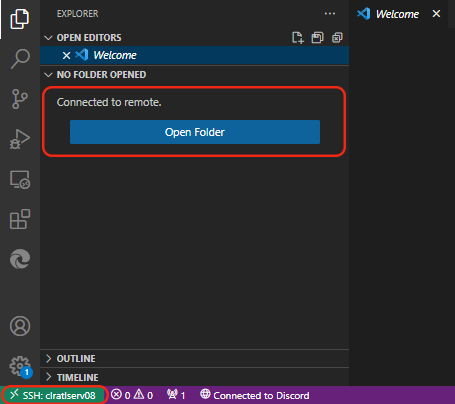This screenshot has width=455, height=404.
Task: Open the Remote Explorer view
Action: point(20,180)
